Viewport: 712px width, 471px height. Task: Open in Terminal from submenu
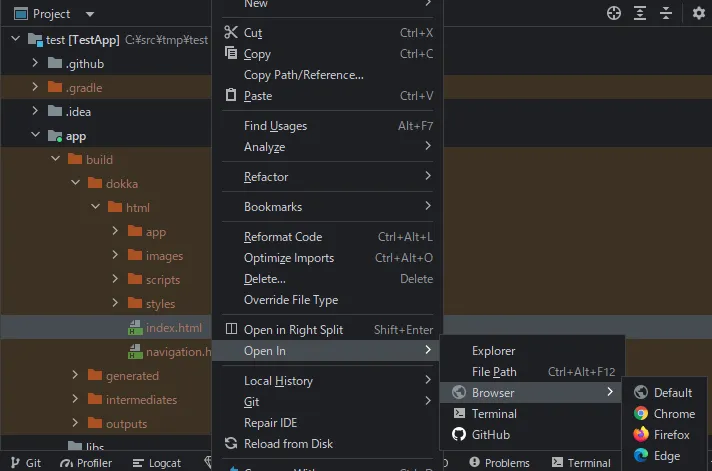[x=494, y=414]
